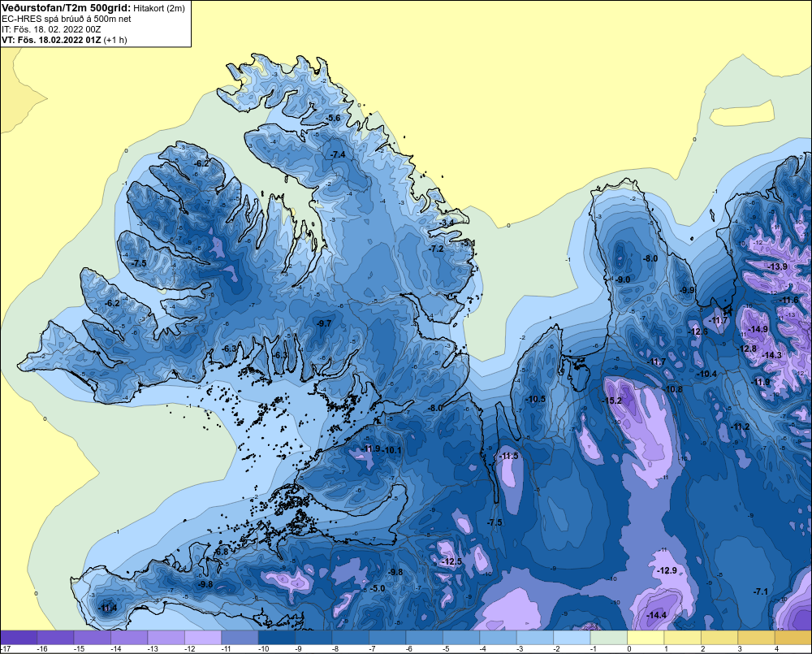Click the -14.3 temperature label
The image size is (812, 654).
[x=771, y=355]
